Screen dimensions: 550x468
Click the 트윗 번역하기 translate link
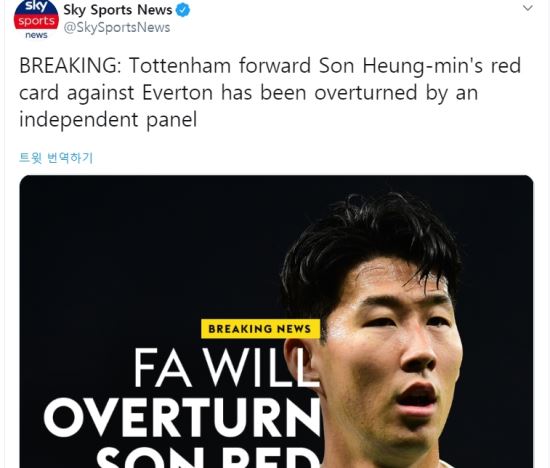[56, 158]
